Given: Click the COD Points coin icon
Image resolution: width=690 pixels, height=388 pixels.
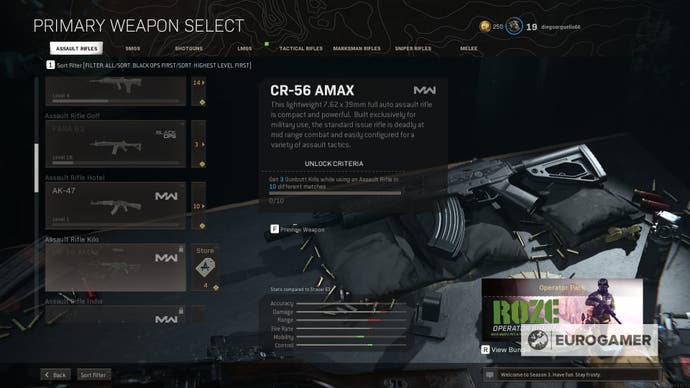Looking at the screenshot, I should (x=485, y=26).
